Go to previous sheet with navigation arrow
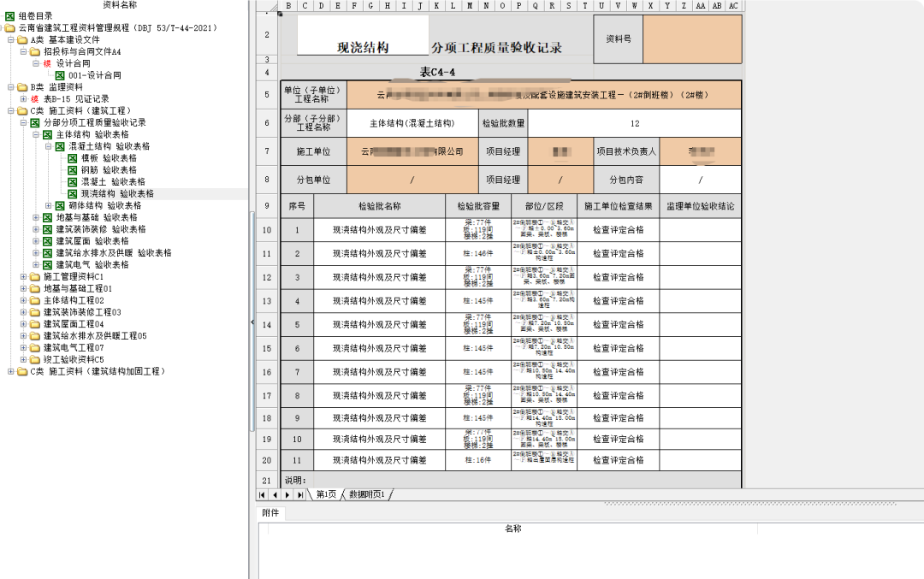This screenshot has height=579, width=924. click(x=275, y=495)
